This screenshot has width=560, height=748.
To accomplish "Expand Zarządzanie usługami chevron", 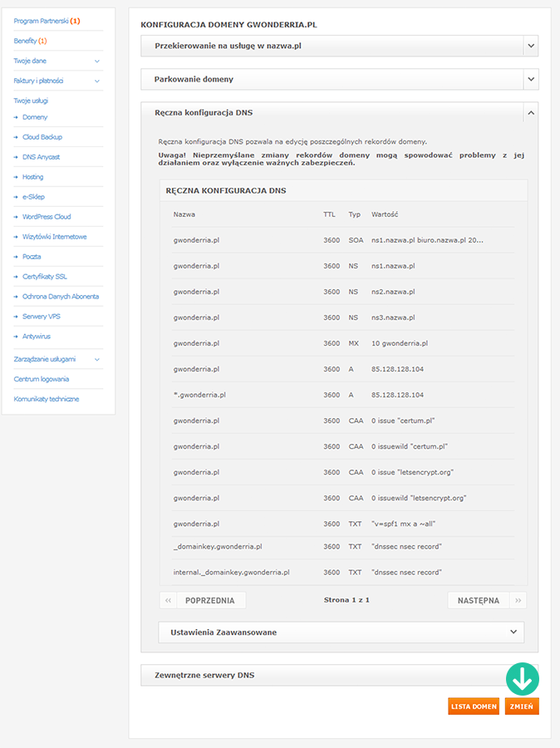I will tap(97, 360).
